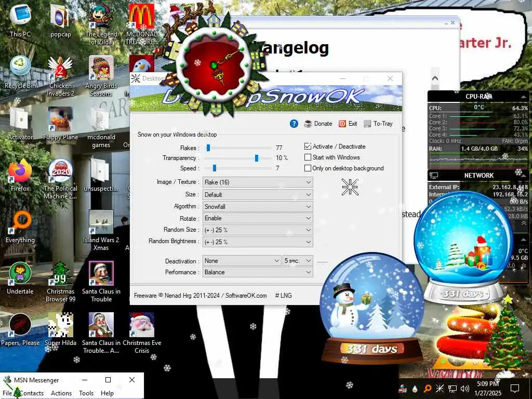Open the DesktopSnowOK help question-mark icon
This screenshot has width=532, height=399.
click(x=294, y=124)
